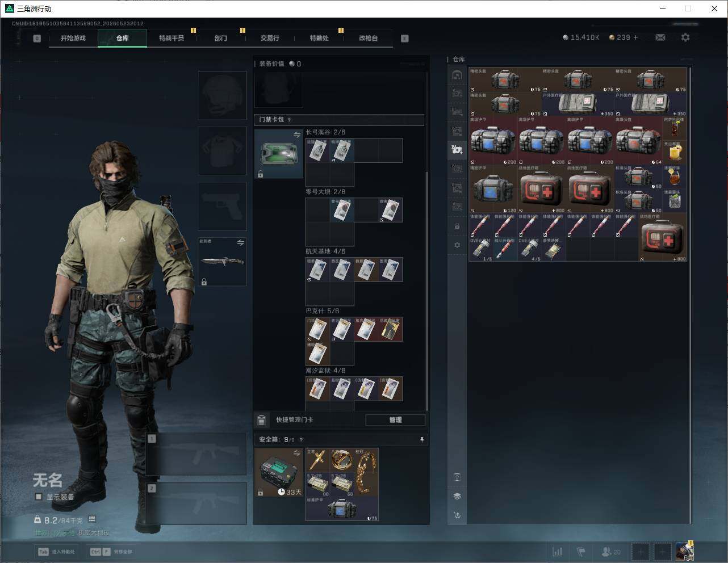Tick the 显示装备 checkbox
Screen dimensions: 728x563
39,497
